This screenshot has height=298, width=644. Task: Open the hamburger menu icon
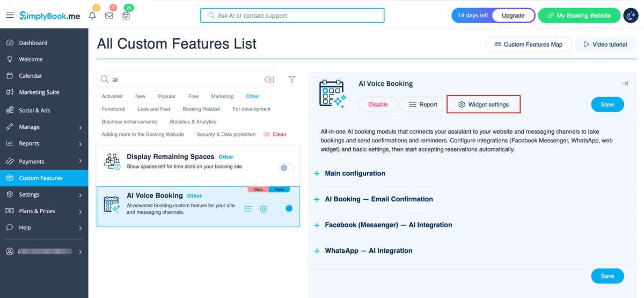pos(10,16)
